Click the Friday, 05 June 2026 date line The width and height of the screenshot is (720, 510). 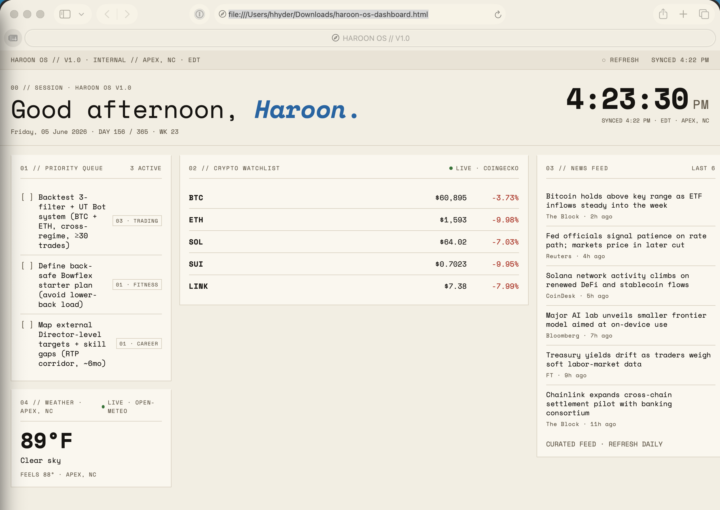pos(49,132)
